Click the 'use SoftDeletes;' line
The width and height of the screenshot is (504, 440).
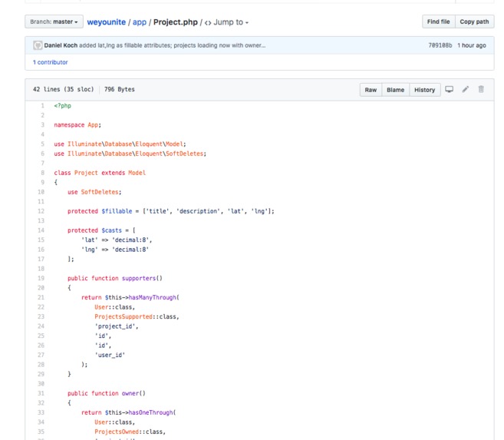(x=94, y=192)
